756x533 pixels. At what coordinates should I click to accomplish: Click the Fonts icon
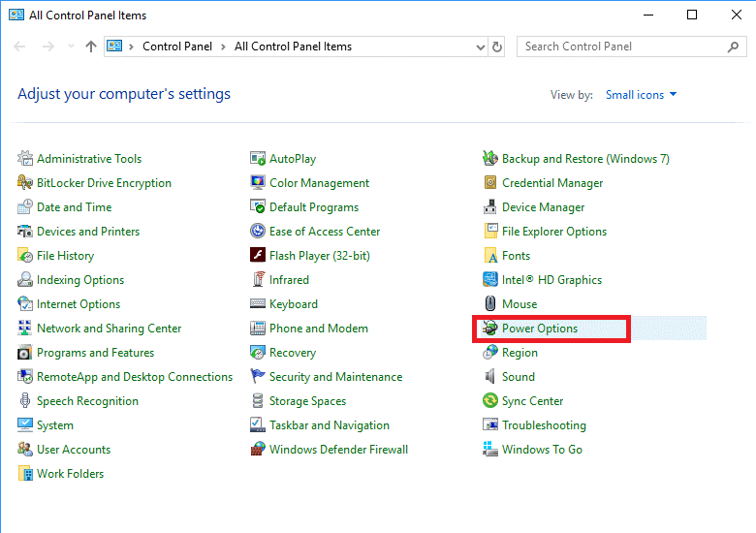point(490,256)
